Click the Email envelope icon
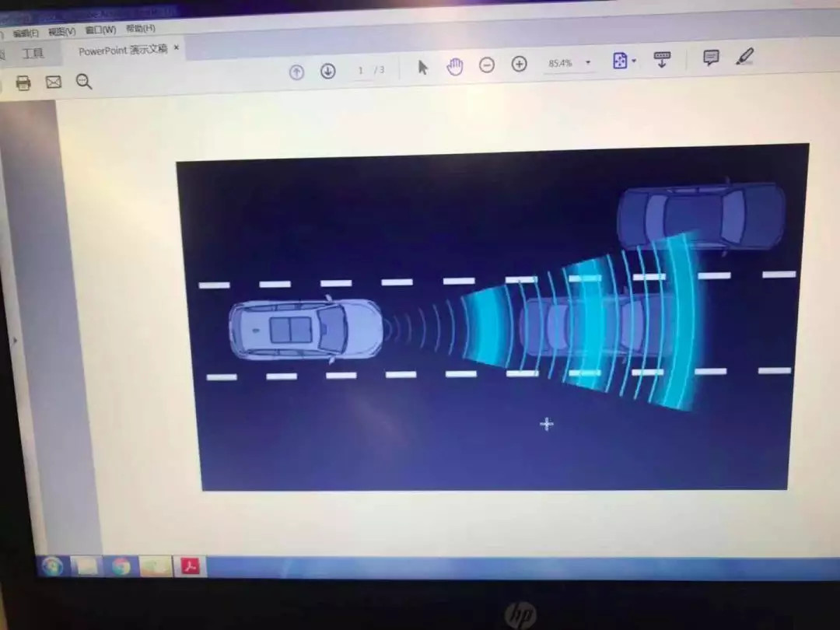 click(x=54, y=82)
